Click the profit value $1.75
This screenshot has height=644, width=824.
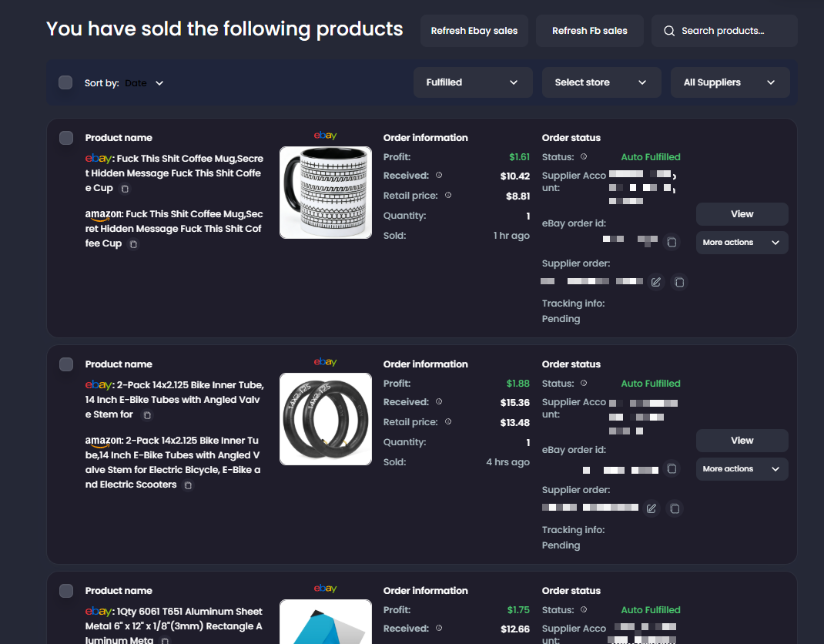[518, 610]
